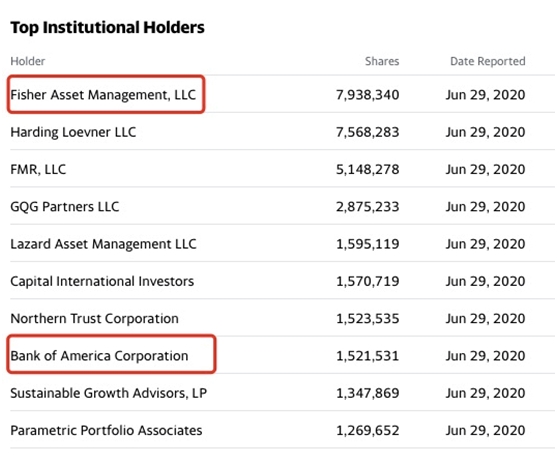
Task: Select the 1,269,652 shares cell
Action: pos(368,430)
